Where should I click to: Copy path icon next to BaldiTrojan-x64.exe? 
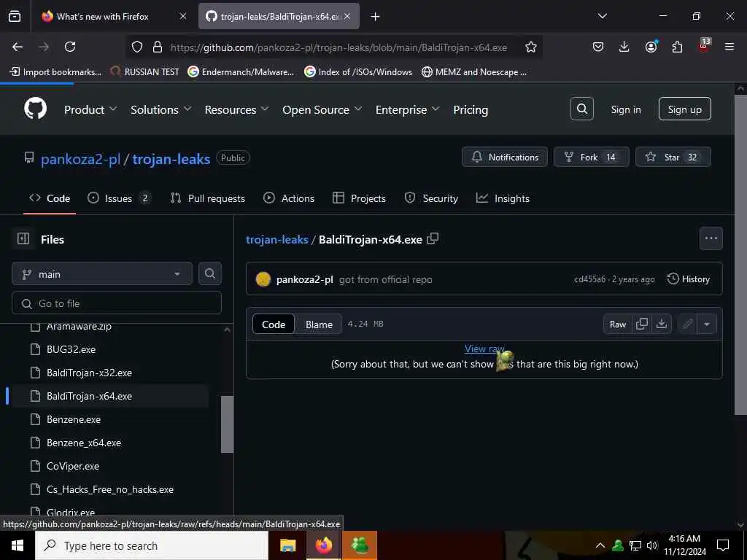click(x=433, y=238)
